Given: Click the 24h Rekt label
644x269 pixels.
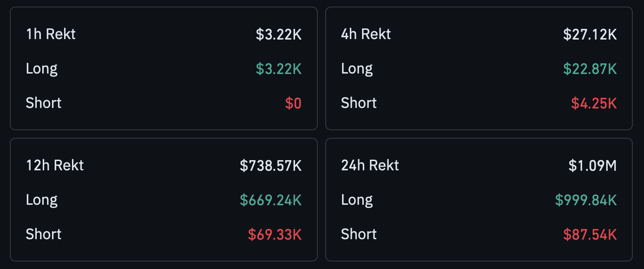Looking at the screenshot, I should [x=370, y=166].
